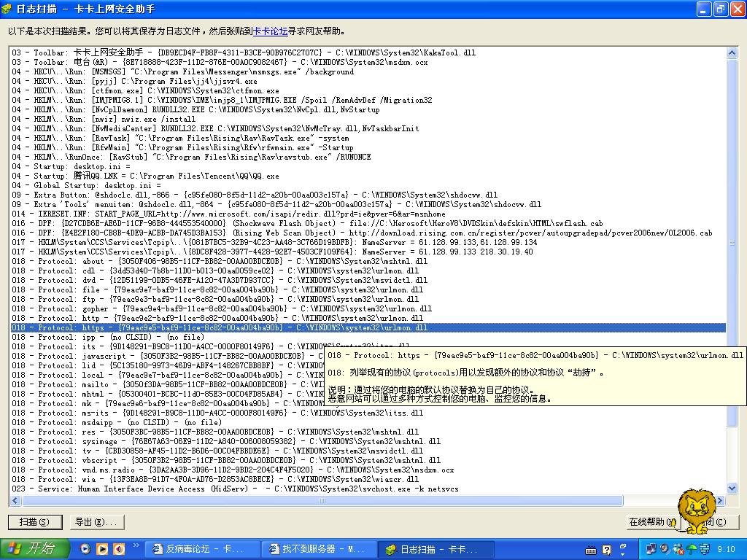Click the horizontal scrollbar thumb
The width and height of the screenshot is (747, 560).
click(322, 500)
